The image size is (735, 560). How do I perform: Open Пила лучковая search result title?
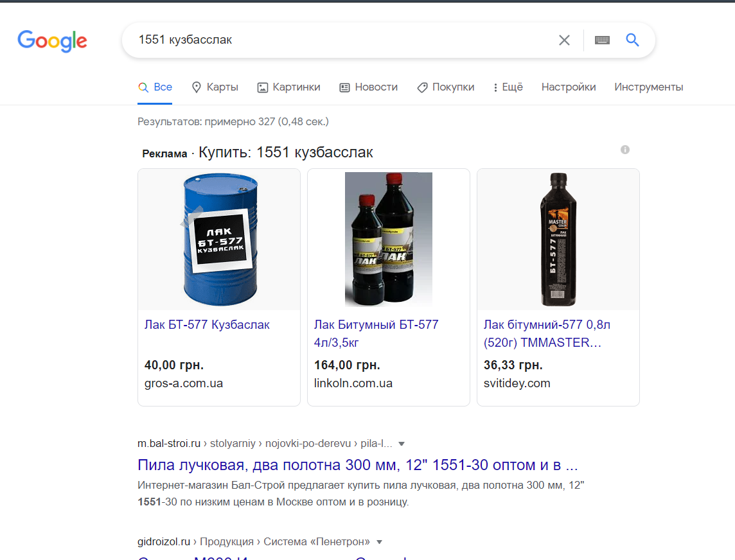(358, 465)
